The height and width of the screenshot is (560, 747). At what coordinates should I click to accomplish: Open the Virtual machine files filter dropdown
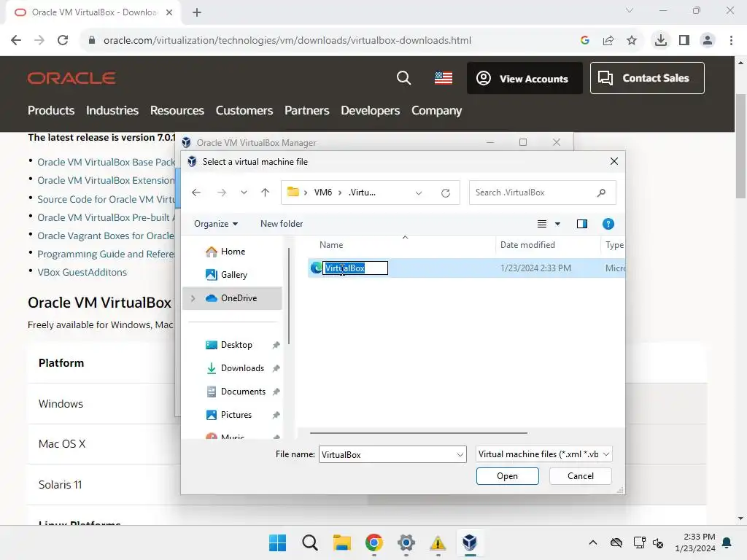click(543, 454)
